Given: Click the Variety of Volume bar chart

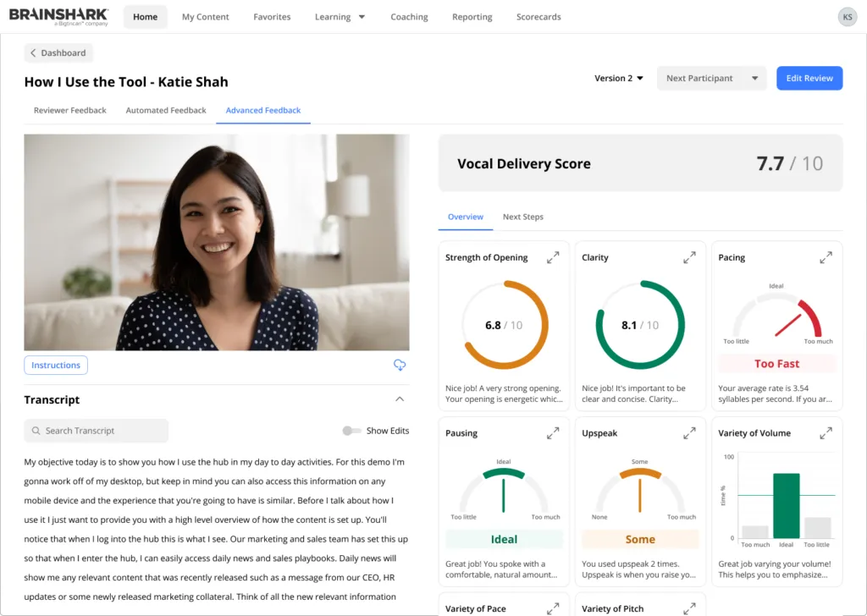Looking at the screenshot, I should tap(776, 500).
